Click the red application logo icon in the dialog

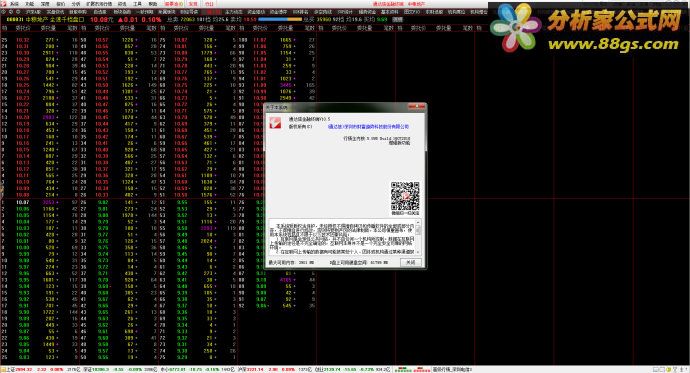click(x=275, y=123)
